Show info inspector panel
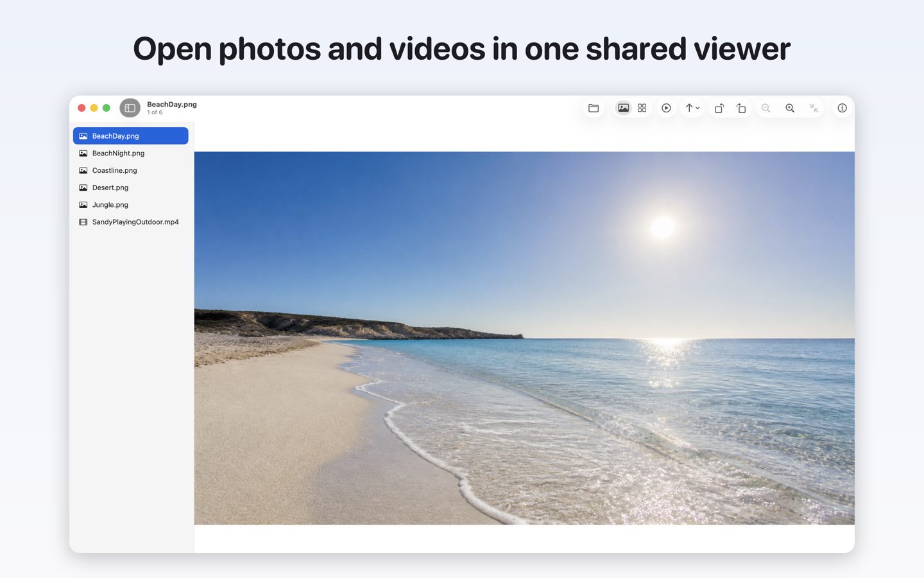This screenshot has width=924, height=578. pos(842,108)
